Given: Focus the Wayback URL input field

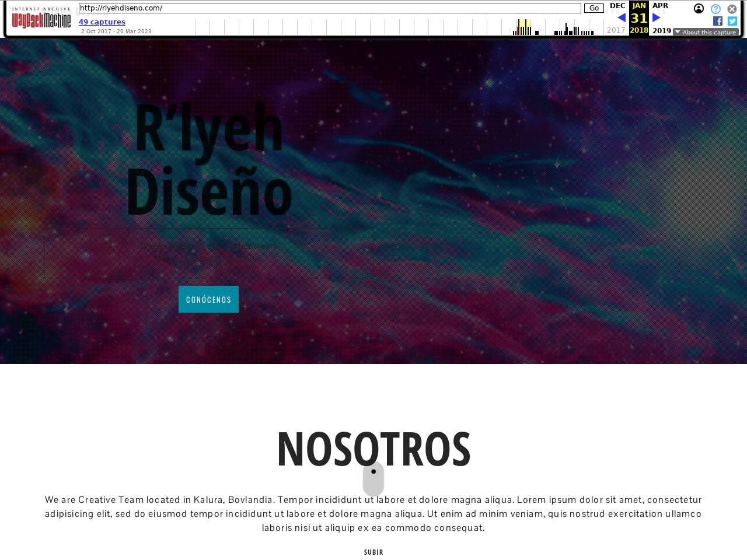Looking at the screenshot, I should coord(330,8).
